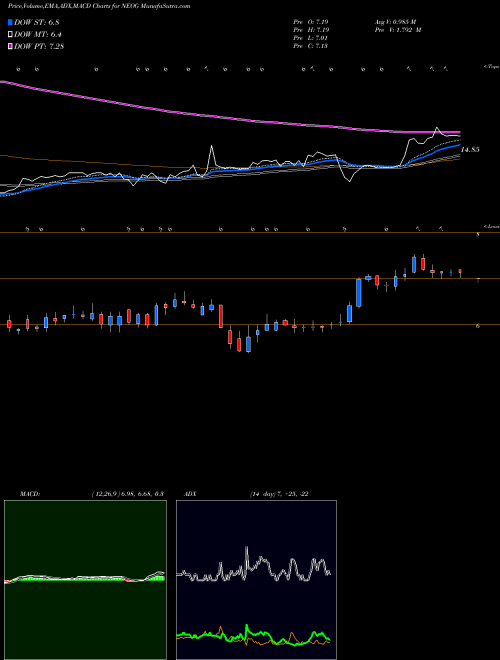Click the MACD panel title

tap(30, 494)
